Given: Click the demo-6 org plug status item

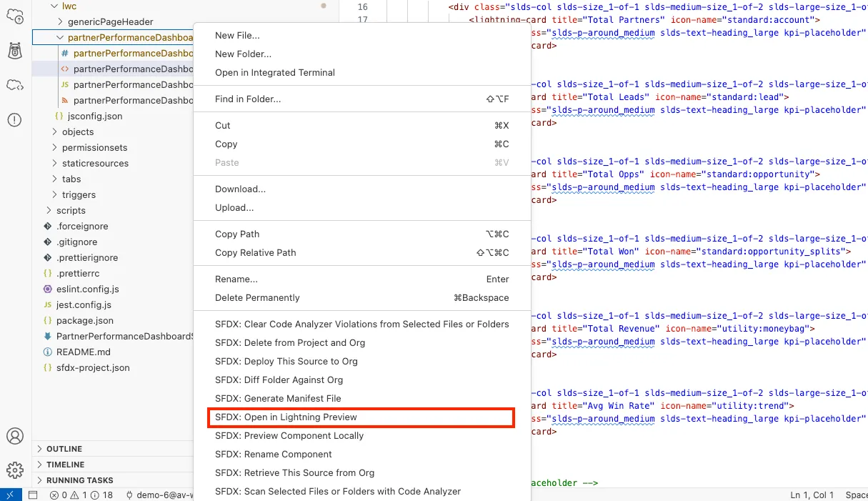Looking at the screenshot, I should (x=157, y=495).
